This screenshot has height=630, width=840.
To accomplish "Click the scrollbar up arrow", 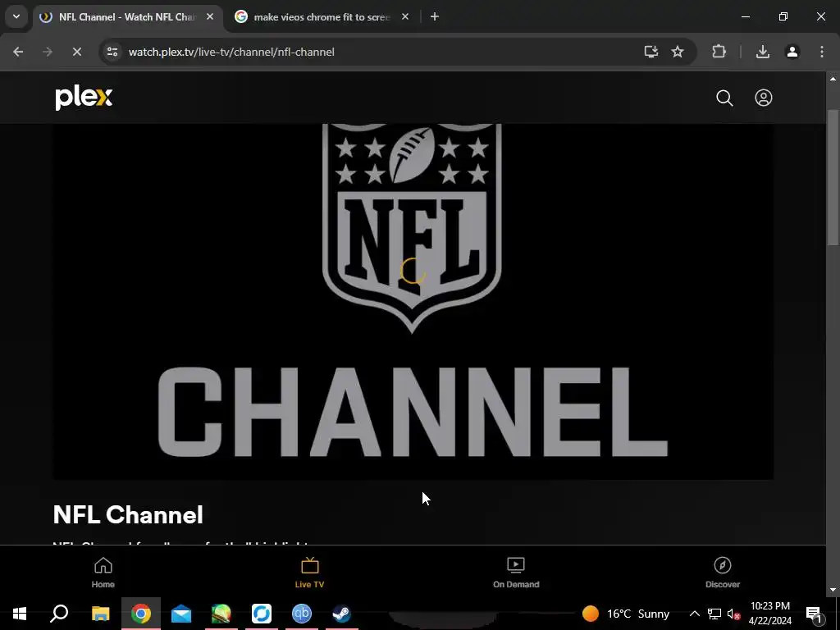I will pos(833,79).
